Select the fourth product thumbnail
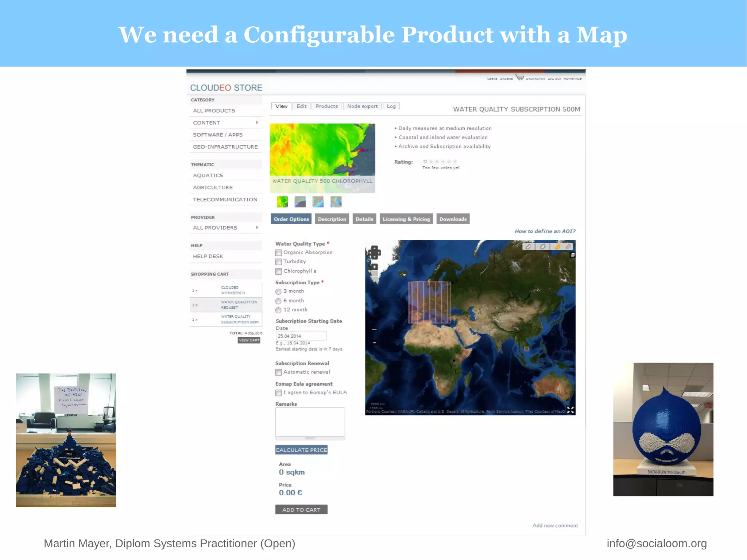Viewport: 747px width, 560px height. point(336,202)
